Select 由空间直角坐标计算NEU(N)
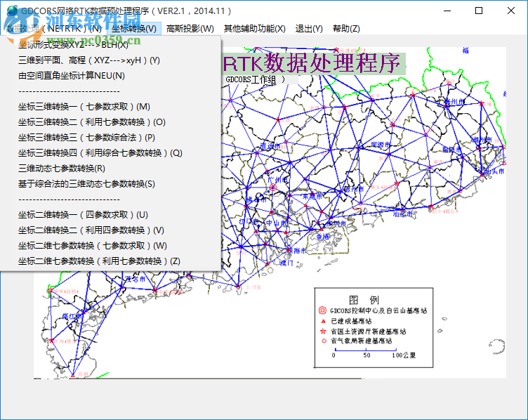The height and width of the screenshot is (420, 528). point(72,76)
